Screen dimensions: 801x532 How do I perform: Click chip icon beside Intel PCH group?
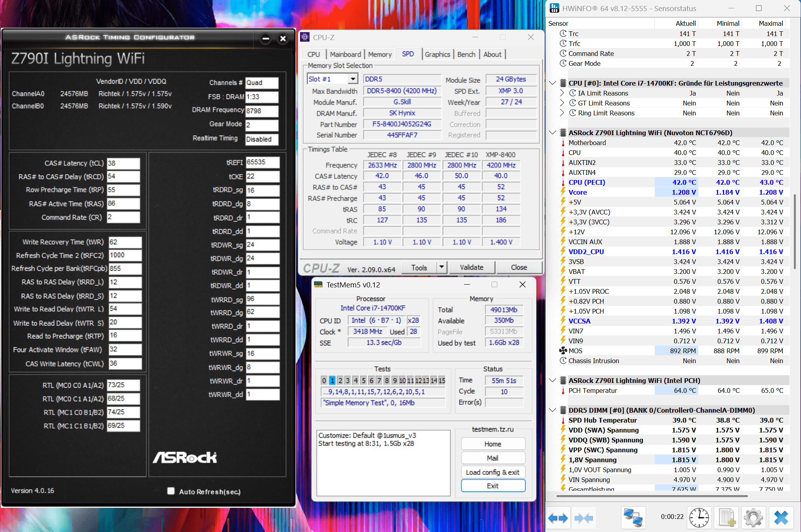click(x=563, y=381)
